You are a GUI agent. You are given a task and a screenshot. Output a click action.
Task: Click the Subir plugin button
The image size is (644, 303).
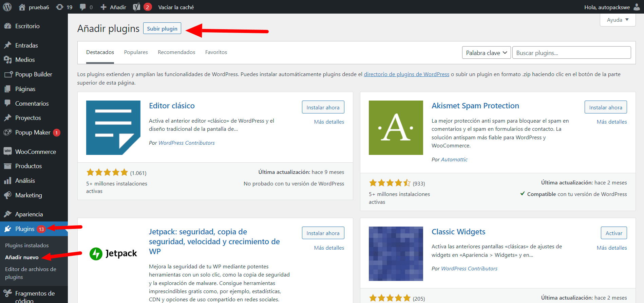162,29
